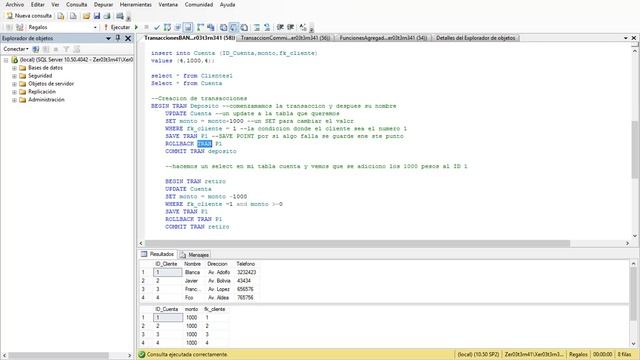640x360 pixels.
Task: Switch output to Results to Grid
Action: [x=233, y=27]
